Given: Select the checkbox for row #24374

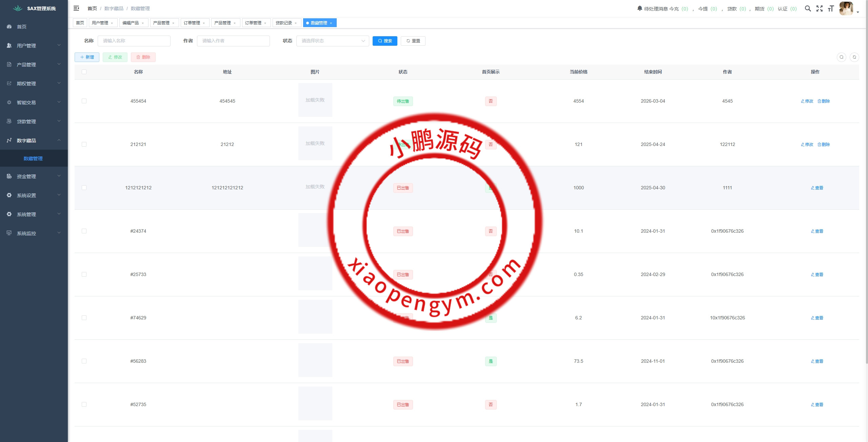Looking at the screenshot, I should click(84, 231).
